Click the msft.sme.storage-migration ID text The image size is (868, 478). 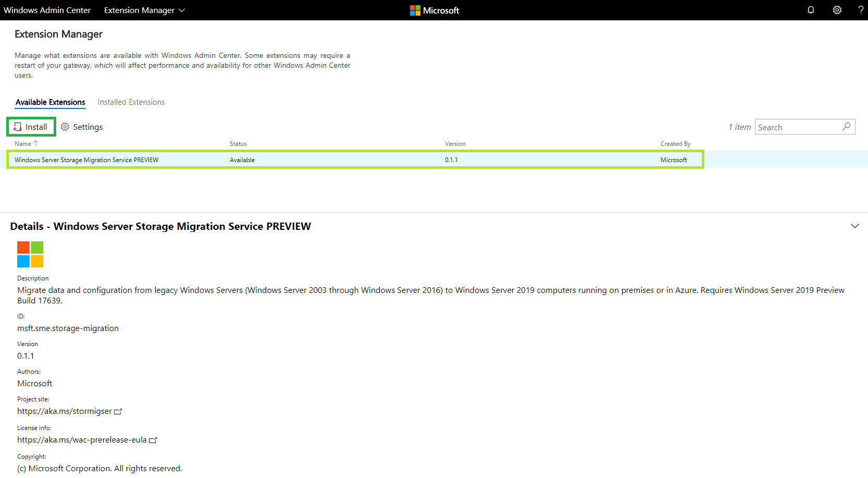click(x=68, y=328)
